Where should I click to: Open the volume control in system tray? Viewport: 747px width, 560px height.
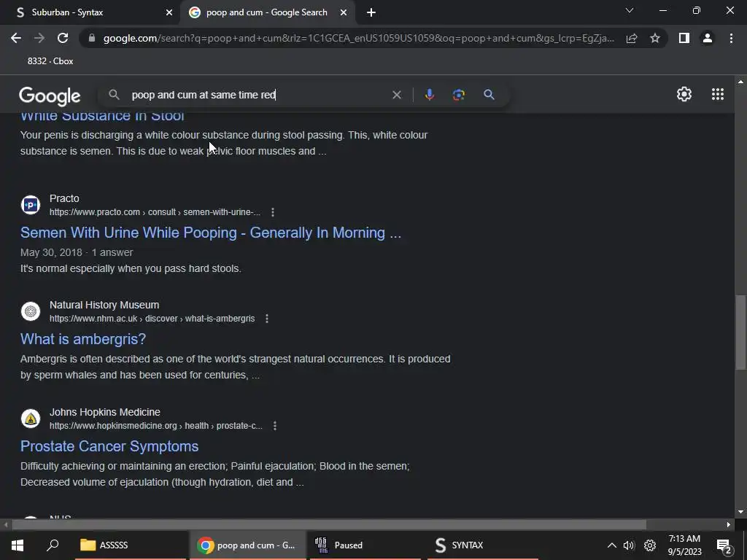click(629, 545)
